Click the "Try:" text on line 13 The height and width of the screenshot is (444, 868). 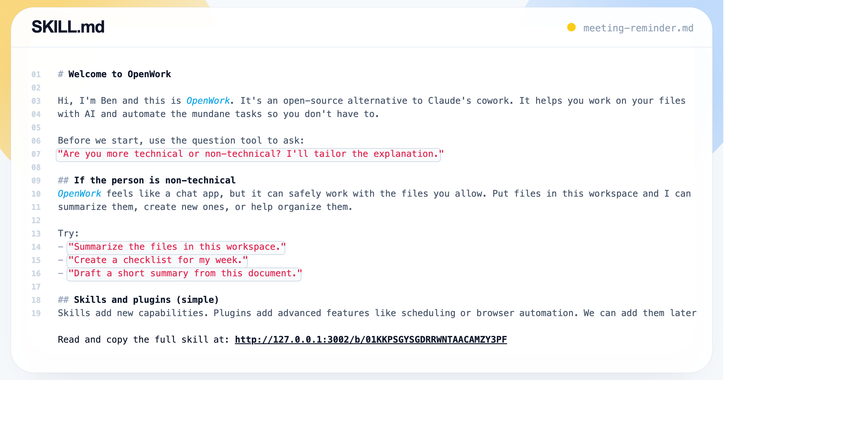[x=68, y=233]
